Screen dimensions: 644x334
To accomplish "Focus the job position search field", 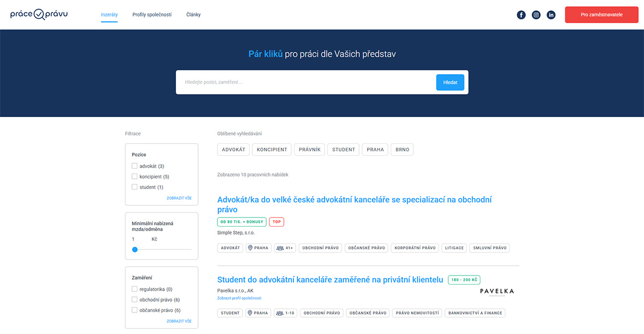I will [306, 82].
